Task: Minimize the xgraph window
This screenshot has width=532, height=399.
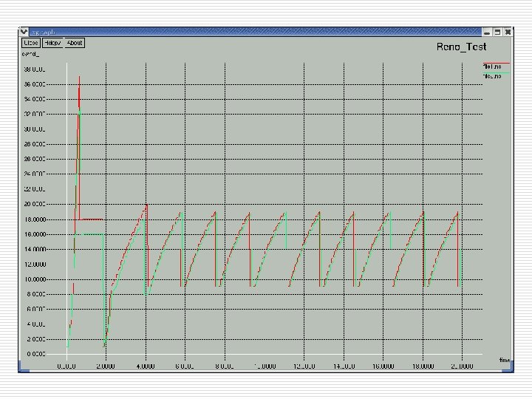Action: point(487,33)
